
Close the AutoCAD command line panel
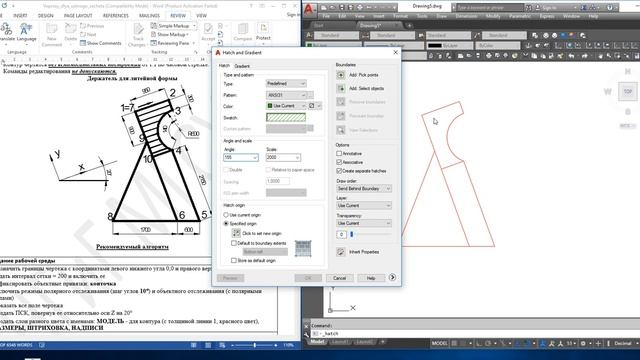click(x=306, y=326)
